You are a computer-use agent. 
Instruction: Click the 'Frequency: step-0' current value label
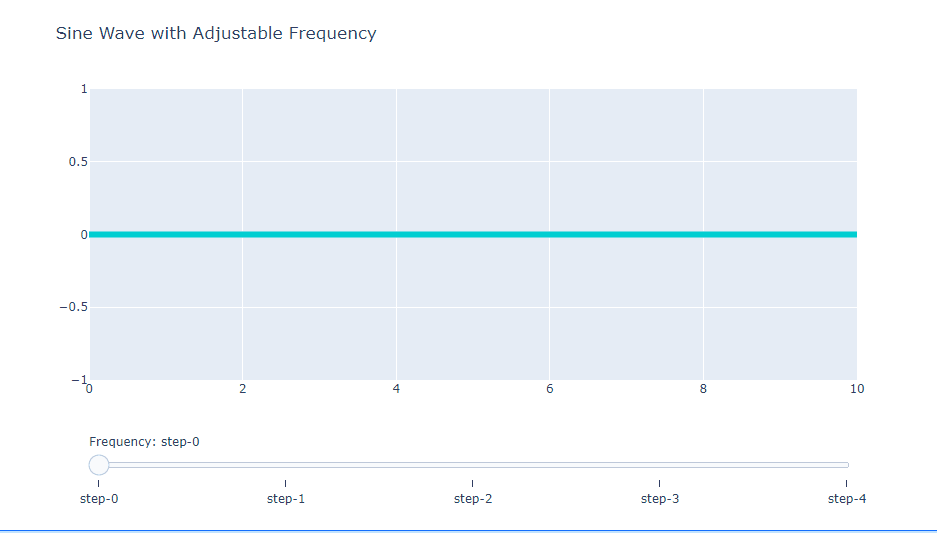(144, 441)
